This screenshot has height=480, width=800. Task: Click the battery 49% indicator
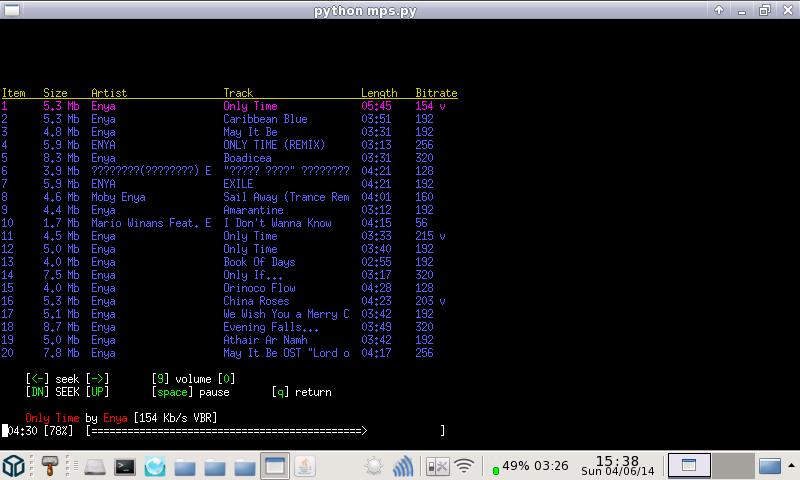(x=530, y=467)
